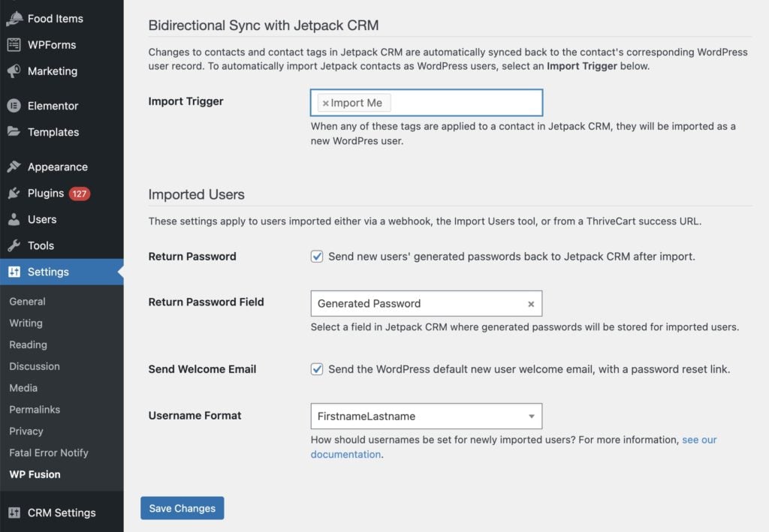Click the Tools wrench icon

[x=14, y=245]
